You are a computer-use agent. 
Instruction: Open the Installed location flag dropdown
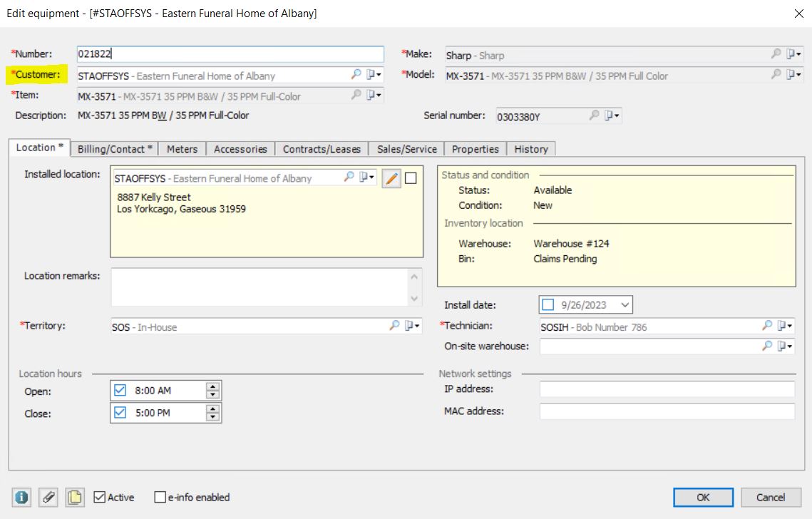pos(366,177)
